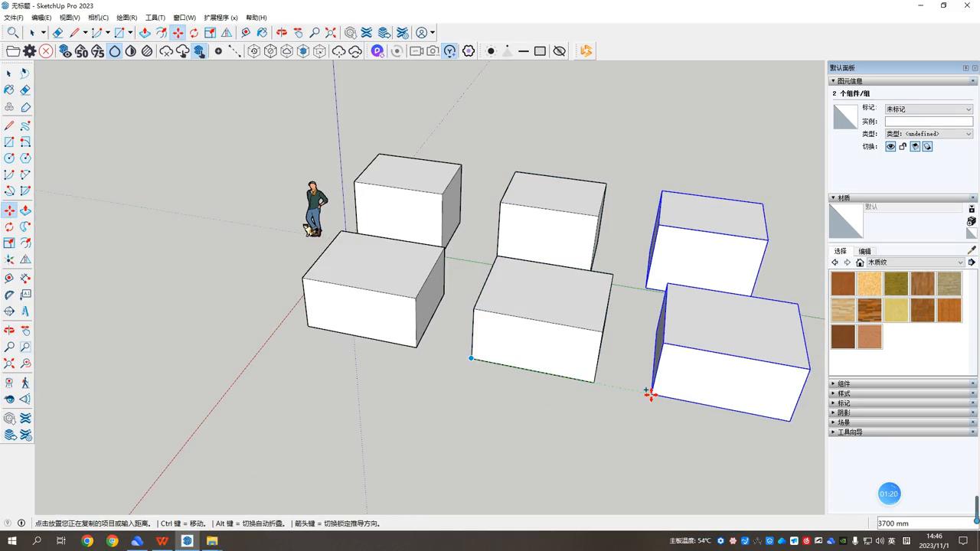Select the Push/Pull tool in top toolbar
The width and height of the screenshot is (980, 551).
[145, 33]
